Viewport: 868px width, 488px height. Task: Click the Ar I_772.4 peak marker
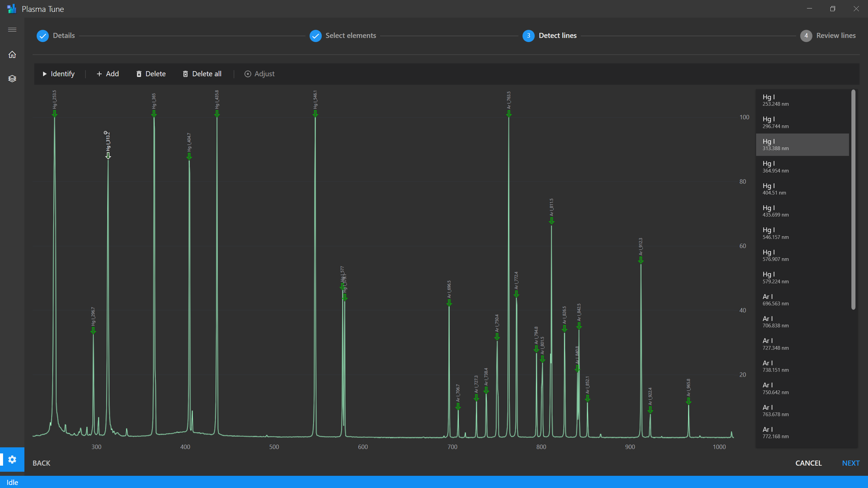(516, 294)
